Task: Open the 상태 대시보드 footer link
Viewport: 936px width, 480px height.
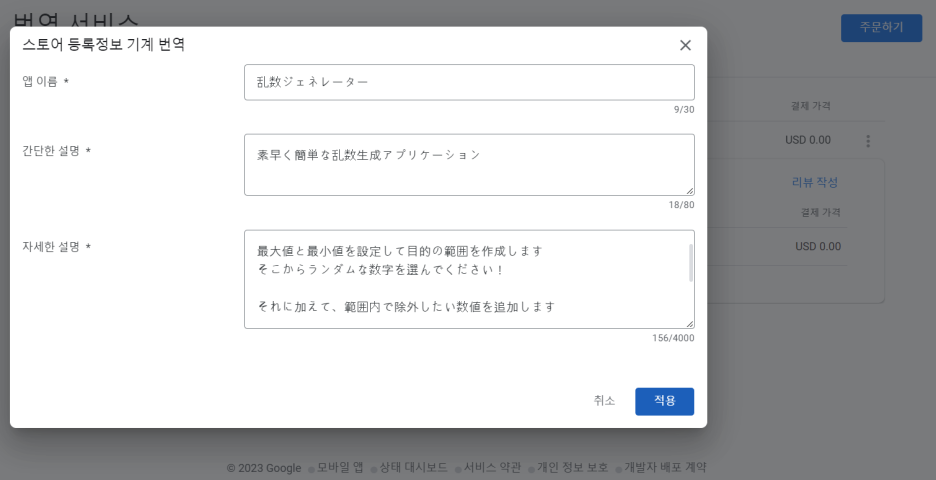Action: [x=413, y=467]
